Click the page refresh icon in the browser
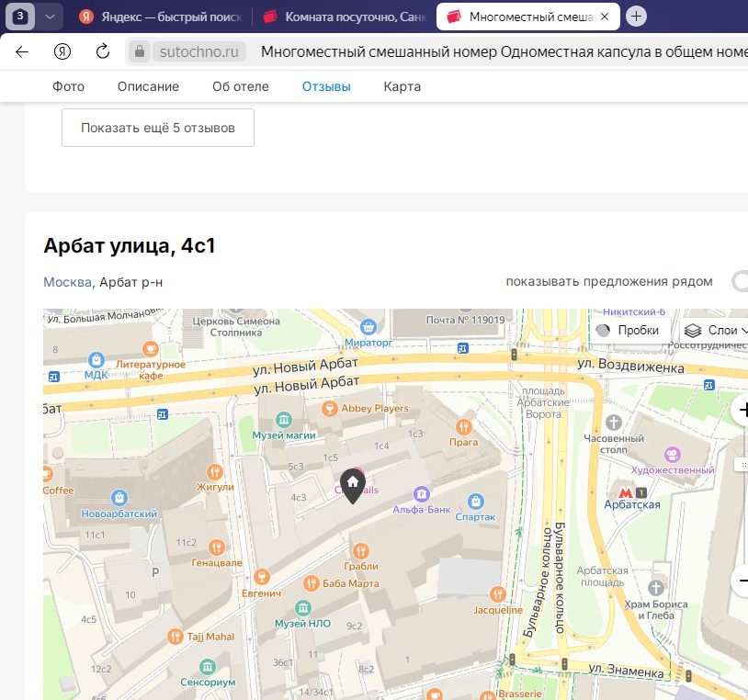This screenshot has height=700, width=748. [x=102, y=51]
